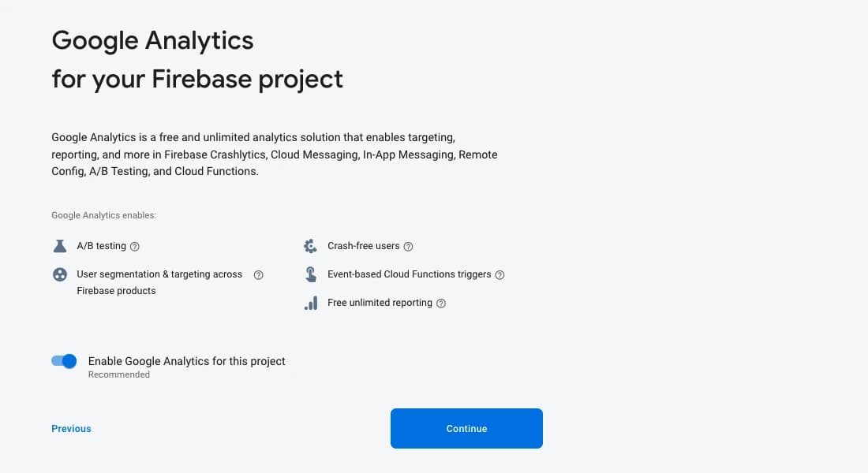868x473 pixels.
Task: Go back using the Previous link
Action: pyautogui.click(x=71, y=429)
